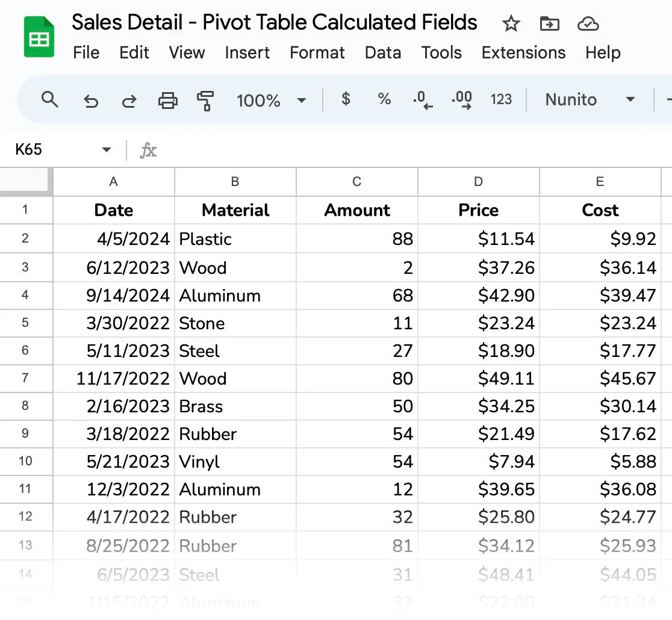Open the Extensions menu
The height and width of the screenshot is (620, 672).
pos(523,52)
